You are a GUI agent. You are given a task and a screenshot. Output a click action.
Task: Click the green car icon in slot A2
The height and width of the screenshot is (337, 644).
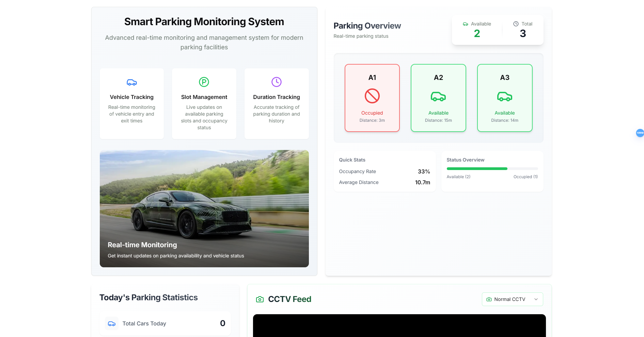coord(438,97)
